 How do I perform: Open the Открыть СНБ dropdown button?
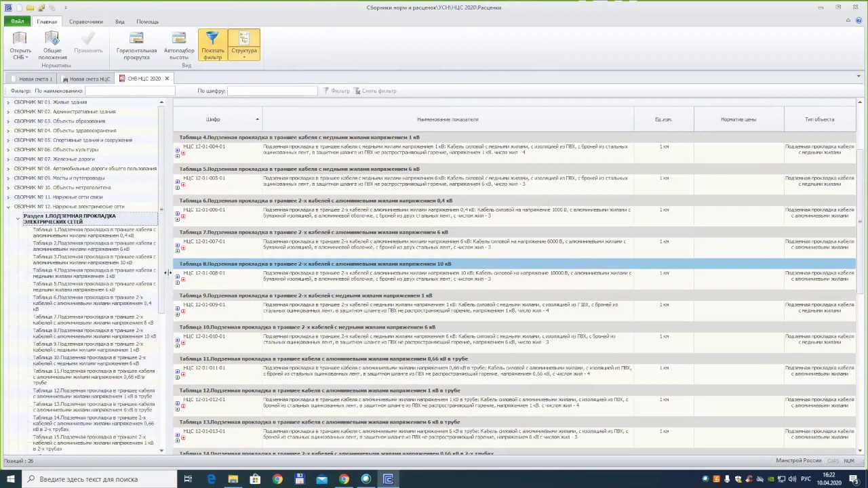[20, 45]
